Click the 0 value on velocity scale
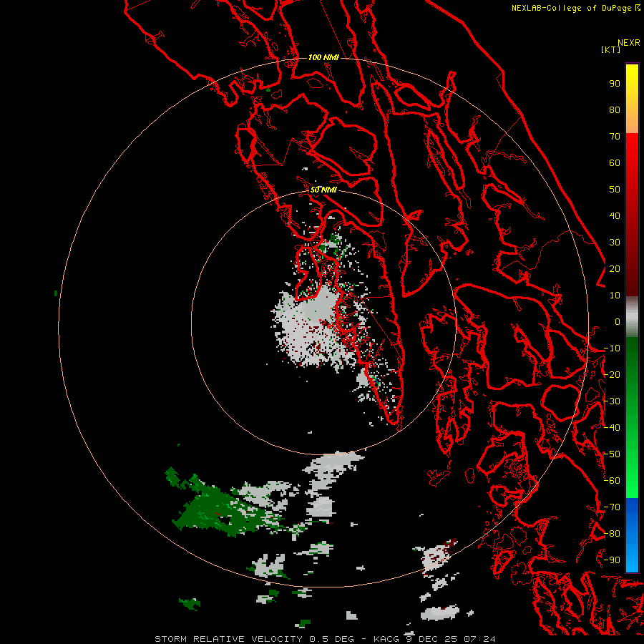 (x=618, y=321)
